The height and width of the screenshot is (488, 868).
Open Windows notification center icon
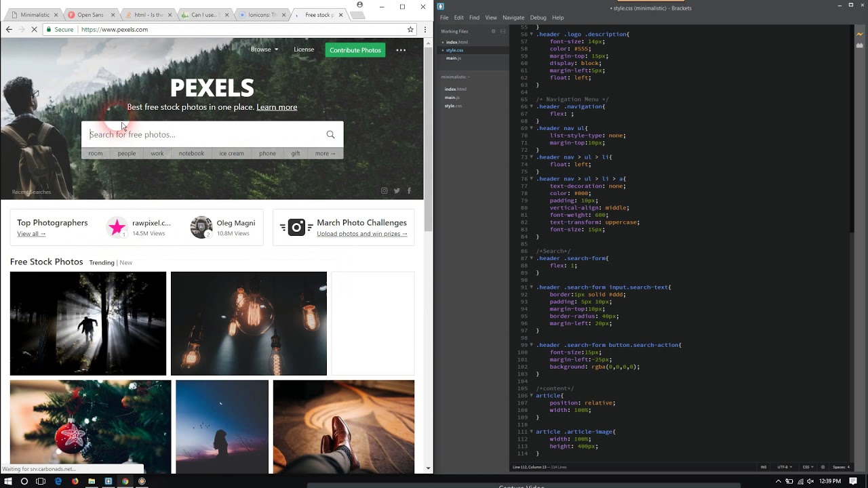click(852, 481)
